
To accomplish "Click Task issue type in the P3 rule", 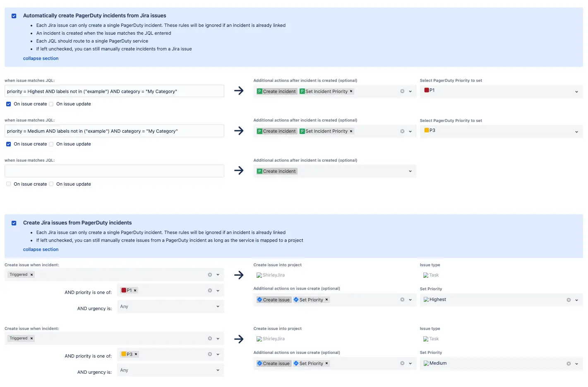I will point(431,339).
